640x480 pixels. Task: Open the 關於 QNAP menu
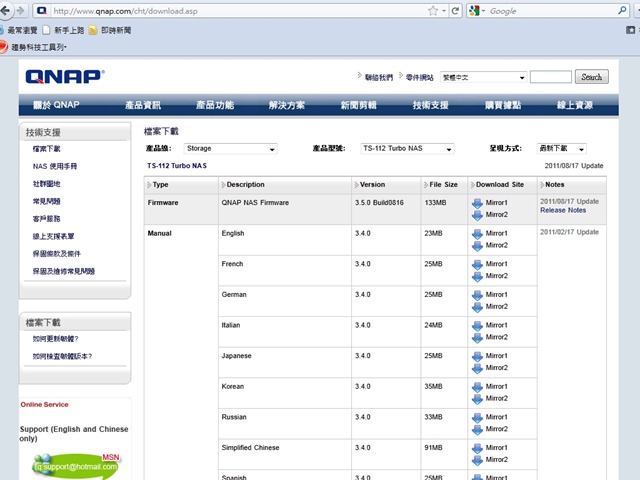[56, 105]
